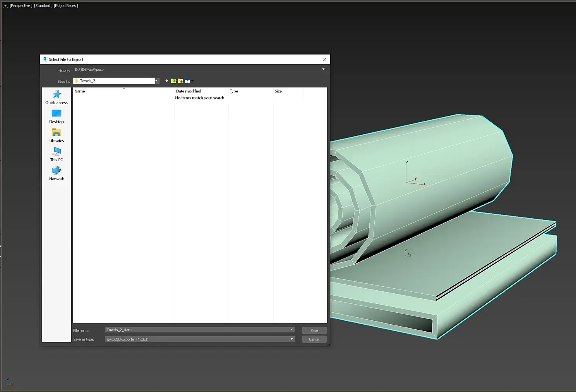This screenshot has width=576, height=392.
Task: Open the [Edged Faces] display menu
Action: [x=66, y=5]
